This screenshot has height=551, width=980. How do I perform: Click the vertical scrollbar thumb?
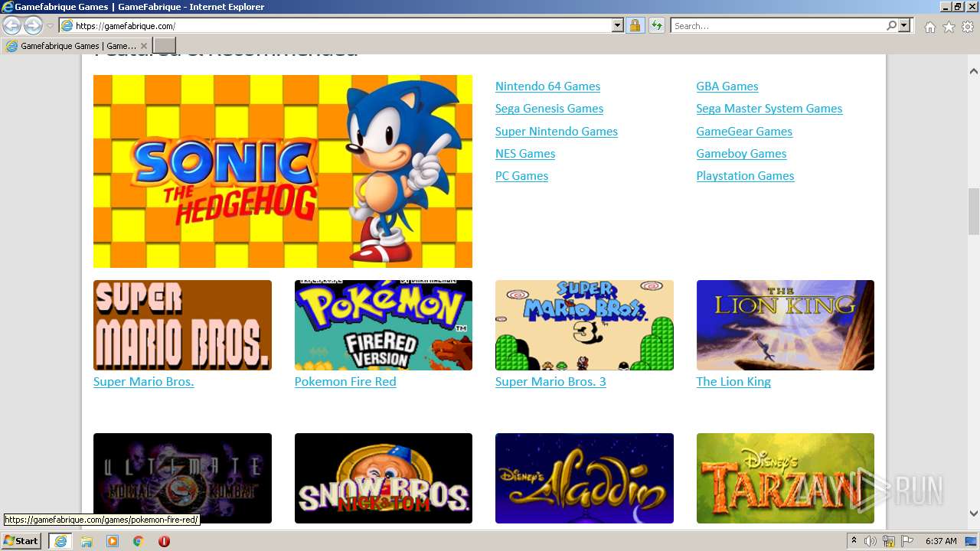tap(974, 211)
